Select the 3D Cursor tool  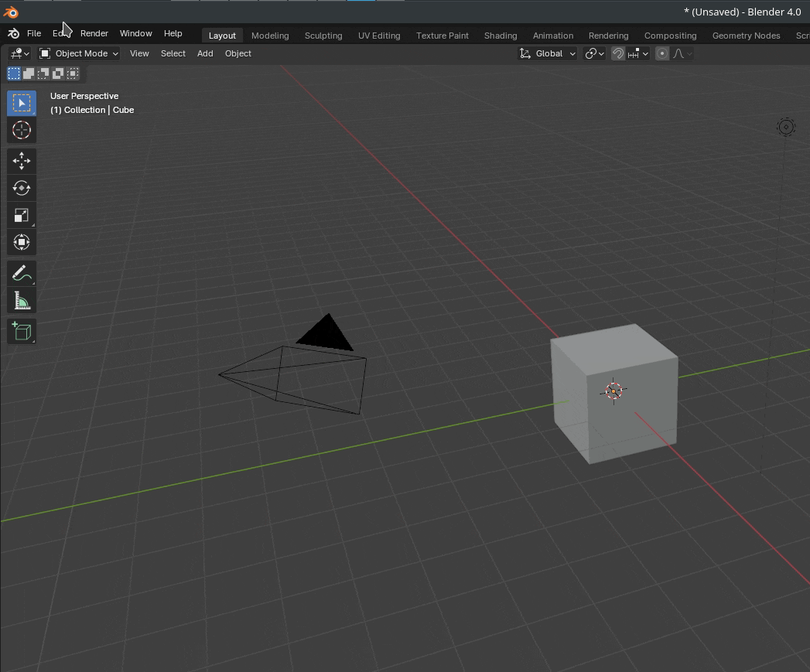click(x=22, y=130)
